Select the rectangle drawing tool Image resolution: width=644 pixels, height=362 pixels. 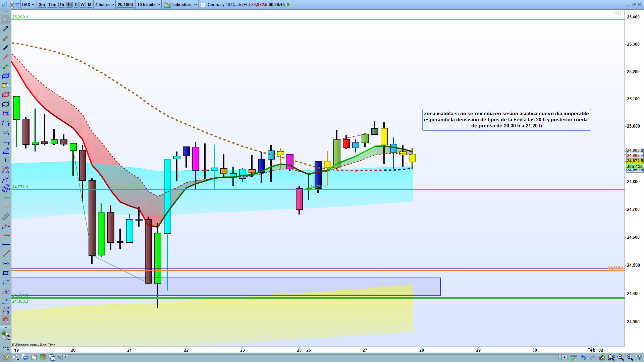coord(6,273)
